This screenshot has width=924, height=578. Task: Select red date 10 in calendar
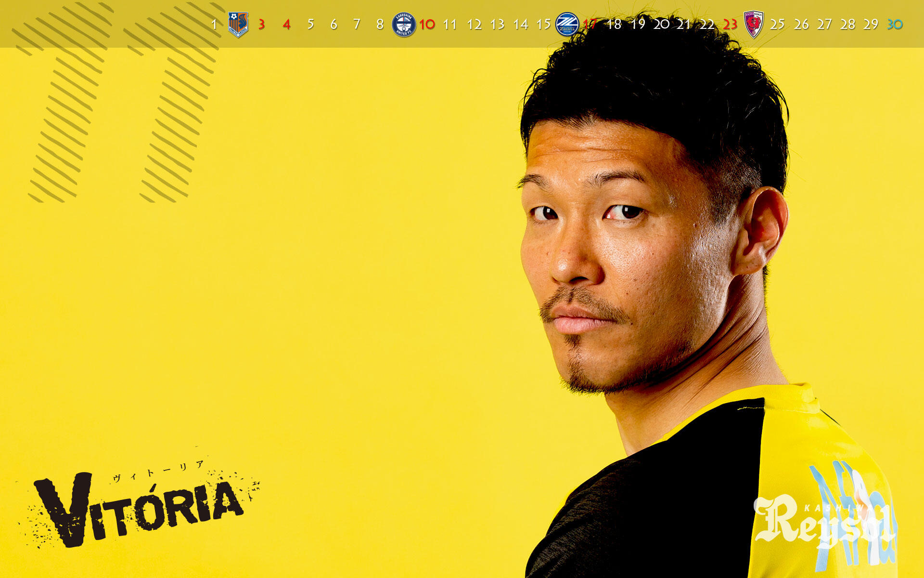coord(427,24)
